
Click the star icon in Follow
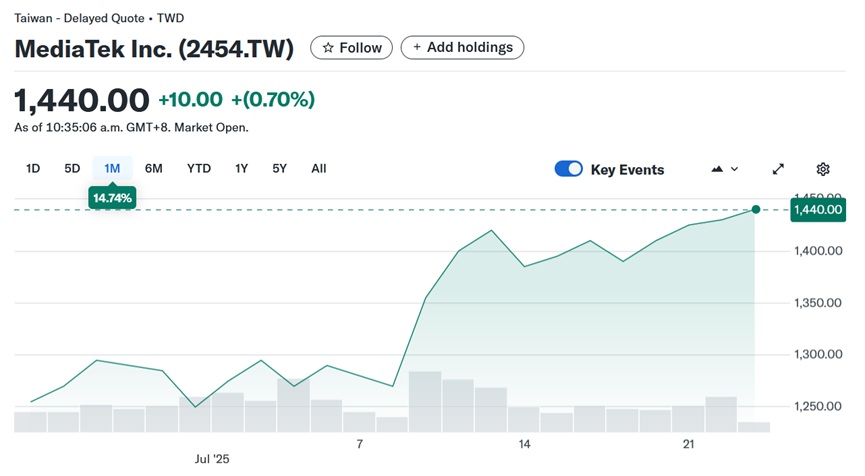pyautogui.click(x=327, y=47)
